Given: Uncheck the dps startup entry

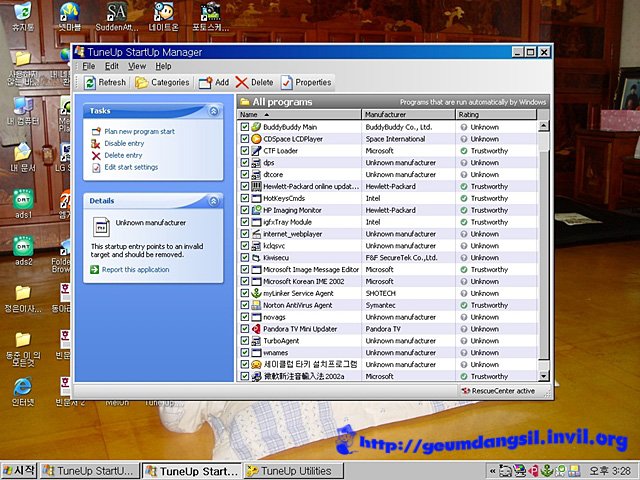Looking at the screenshot, I should [x=244, y=162].
